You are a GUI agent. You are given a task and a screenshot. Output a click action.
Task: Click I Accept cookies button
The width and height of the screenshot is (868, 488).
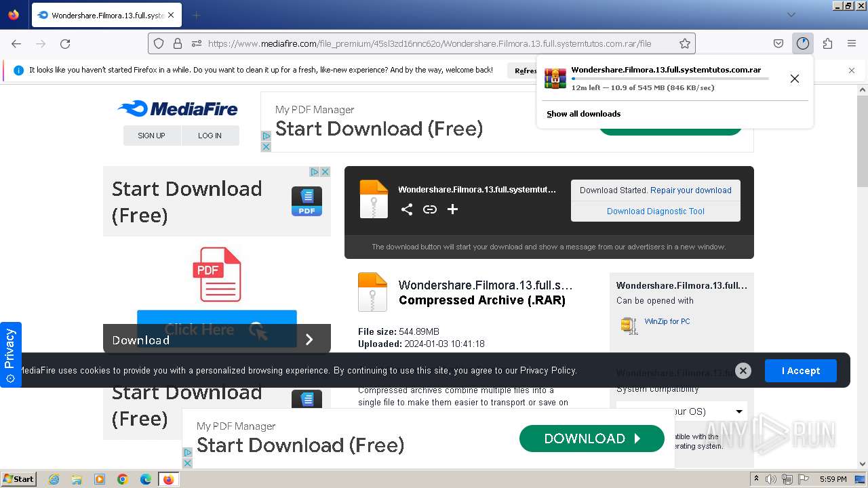click(x=801, y=371)
